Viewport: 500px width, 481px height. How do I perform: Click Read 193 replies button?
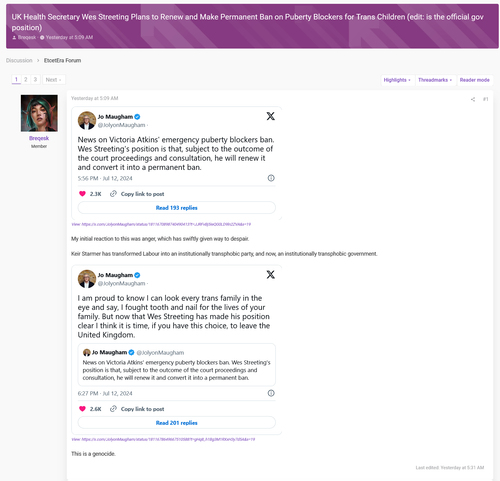click(177, 208)
